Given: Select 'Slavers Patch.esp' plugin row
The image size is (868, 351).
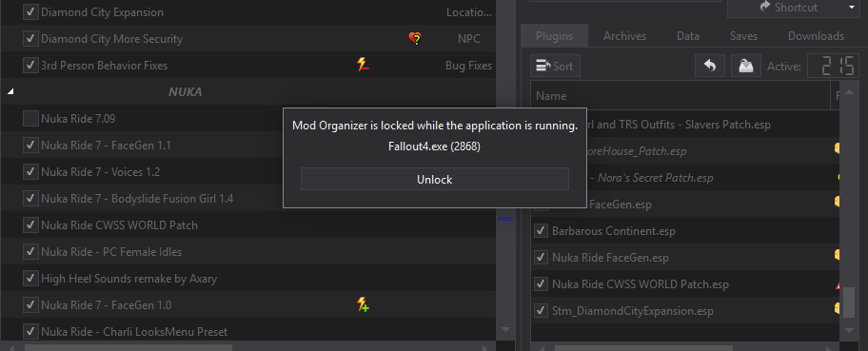Looking at the screenshot, I should pyautogui.click(x=684, y=125).
